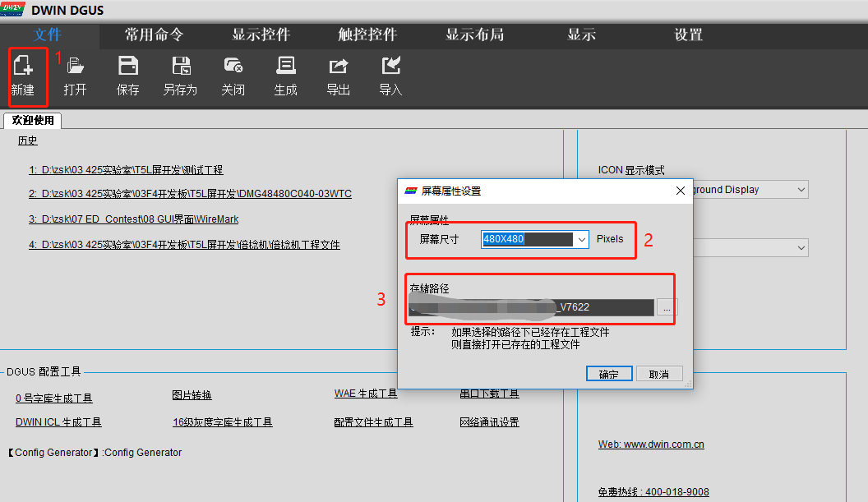This screenshot has width=868, height=502.
Task: Select the 欢迎使用 document tab
Action: 33,120
